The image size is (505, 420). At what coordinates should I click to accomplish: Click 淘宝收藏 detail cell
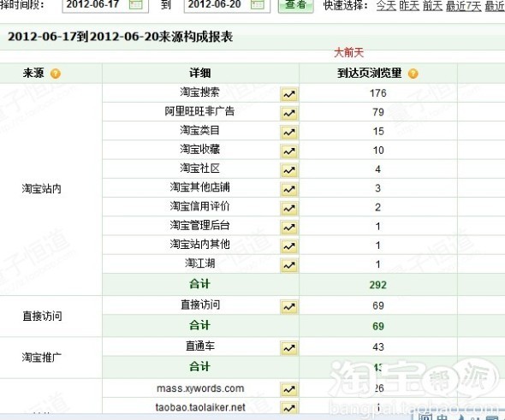pos(199,150)
